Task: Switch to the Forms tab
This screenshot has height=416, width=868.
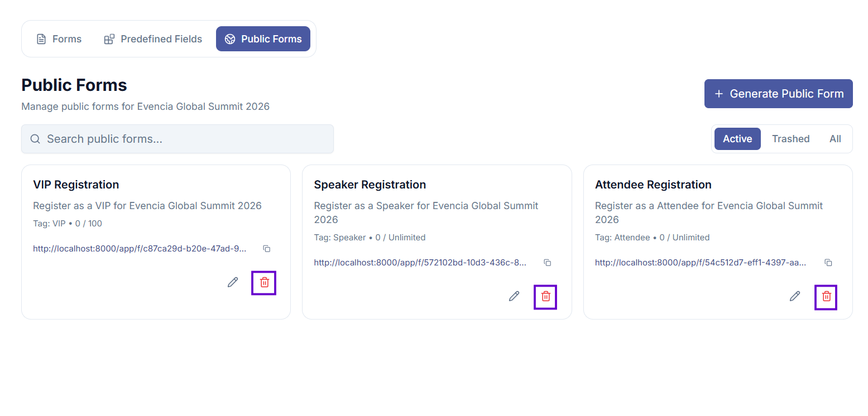Action: (x=59, y=39)
